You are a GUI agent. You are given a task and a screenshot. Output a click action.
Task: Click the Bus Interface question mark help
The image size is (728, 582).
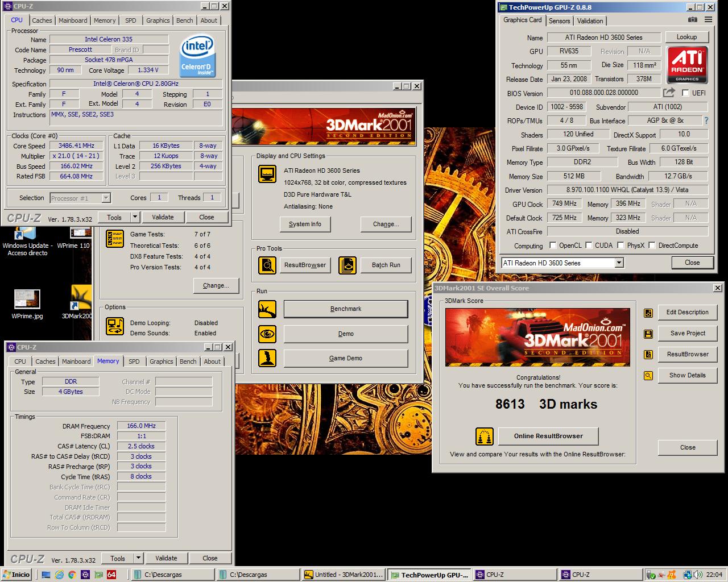pyautogui.click(x=706, y=120)
